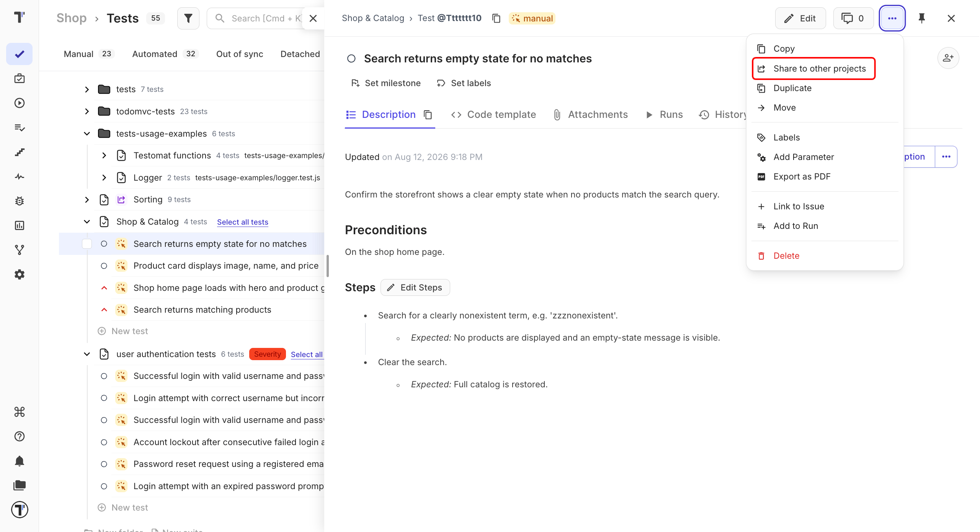
Task: Collapse the user authentication tests suite
Action: [x=87, y=354]
